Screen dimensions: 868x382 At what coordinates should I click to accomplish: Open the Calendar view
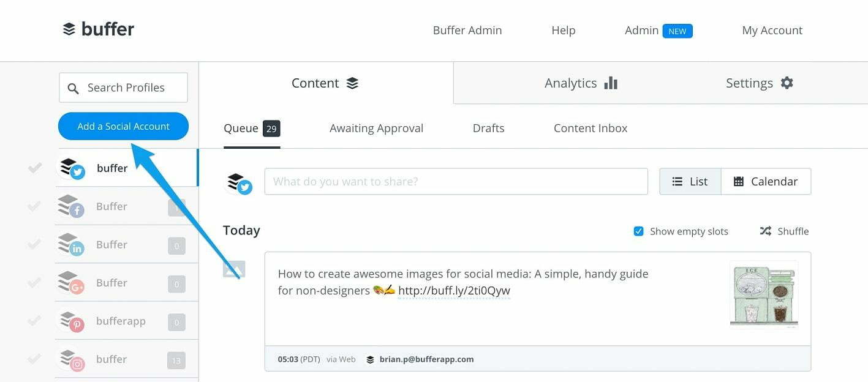(x=766, y=181)
